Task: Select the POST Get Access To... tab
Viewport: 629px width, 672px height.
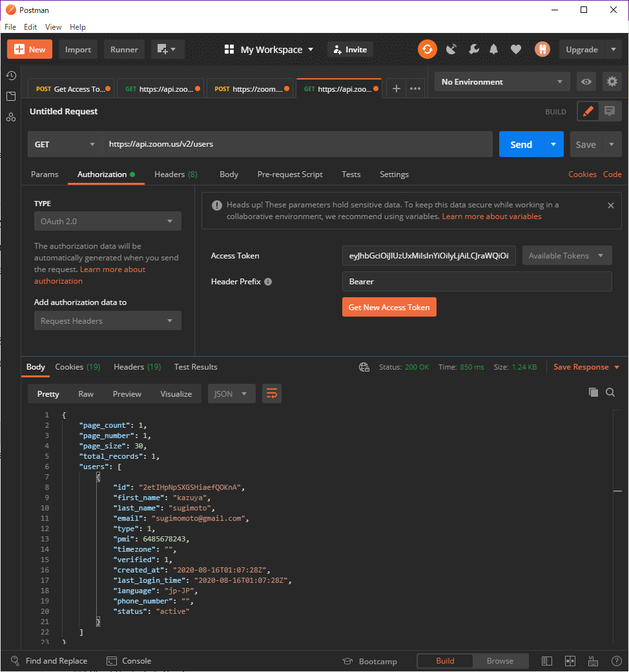Action: [x=71, y=89]
